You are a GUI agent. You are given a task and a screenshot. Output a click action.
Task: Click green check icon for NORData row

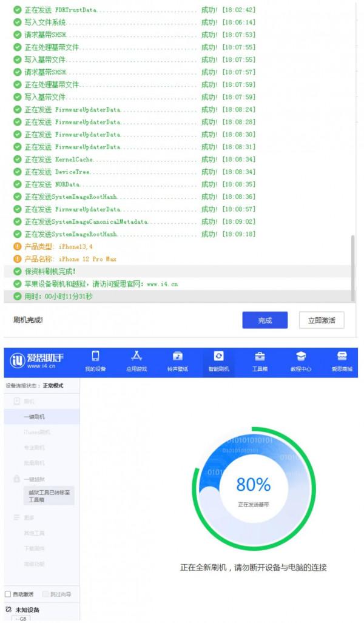(17, 184)
